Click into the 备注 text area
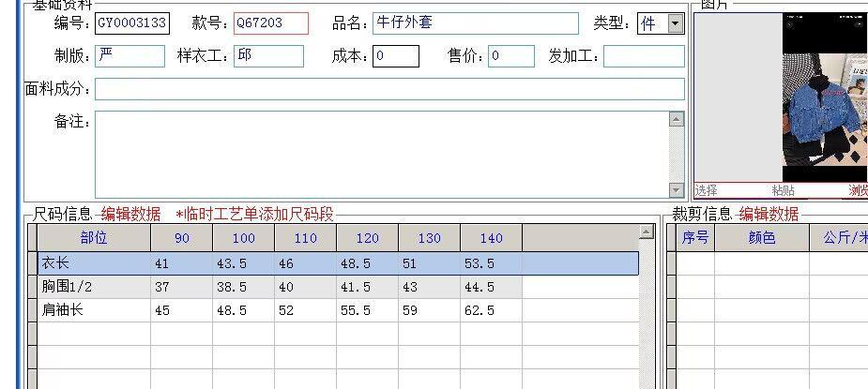Viewport: 868px width, 389px height. click(x=380, y=155)
